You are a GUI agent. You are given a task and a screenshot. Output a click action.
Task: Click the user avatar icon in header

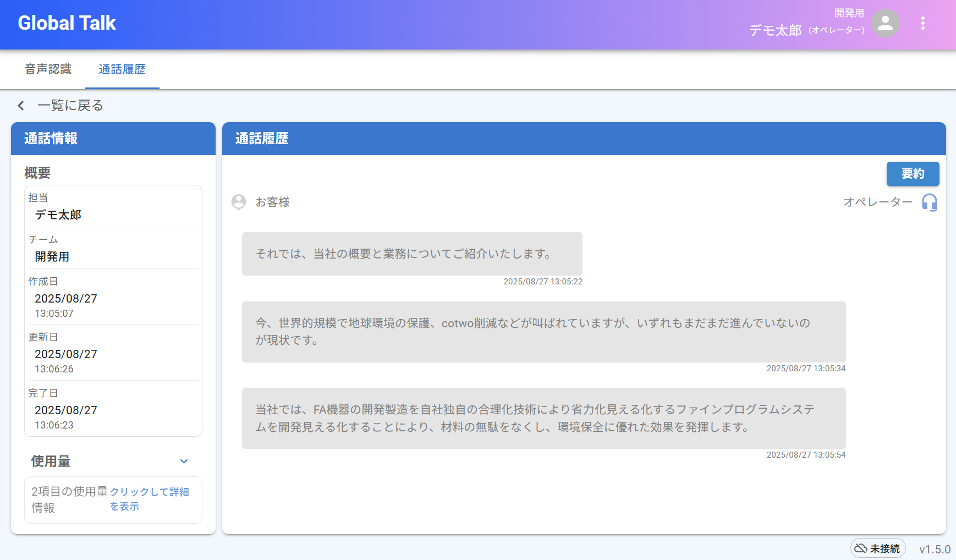[886, 23]
